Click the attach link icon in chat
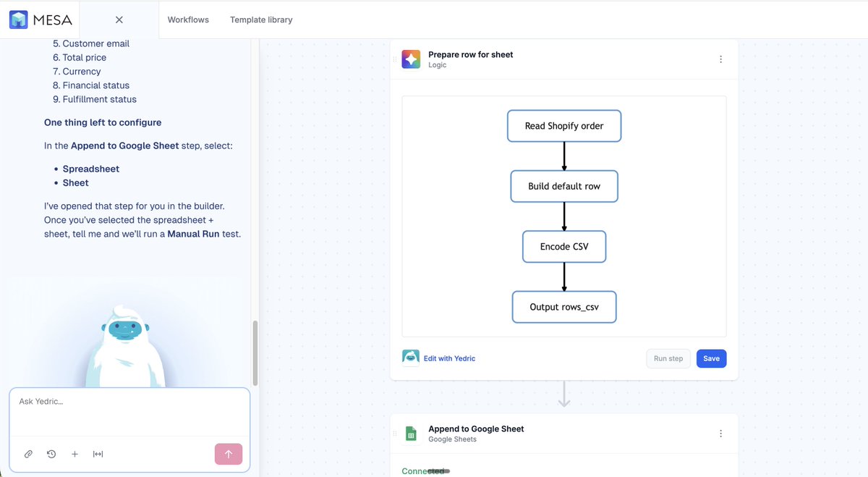This screenshot has height=477, width=868. tap(28, 454)
